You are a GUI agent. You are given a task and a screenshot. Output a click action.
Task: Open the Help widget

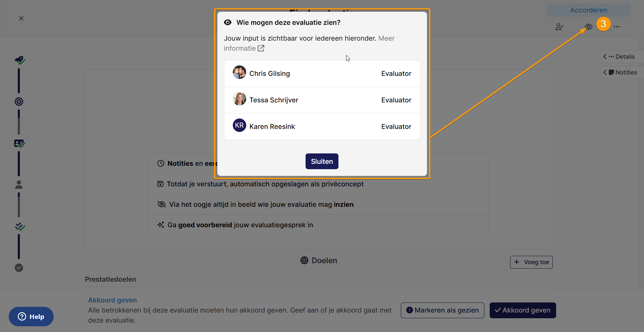coord(31,317)
